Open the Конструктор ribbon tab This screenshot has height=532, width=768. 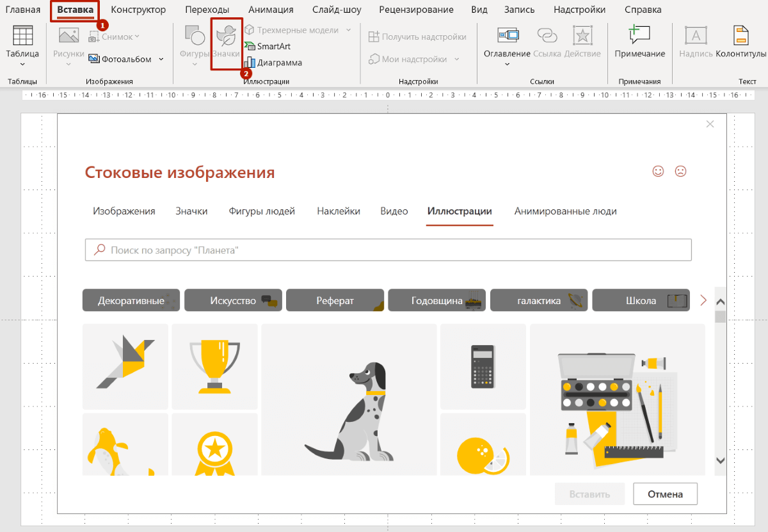138,10
